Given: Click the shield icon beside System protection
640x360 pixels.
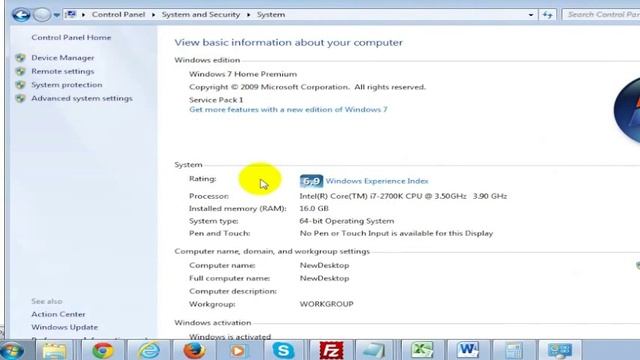Looking at the screenshot, I should (x=20, y=85).
